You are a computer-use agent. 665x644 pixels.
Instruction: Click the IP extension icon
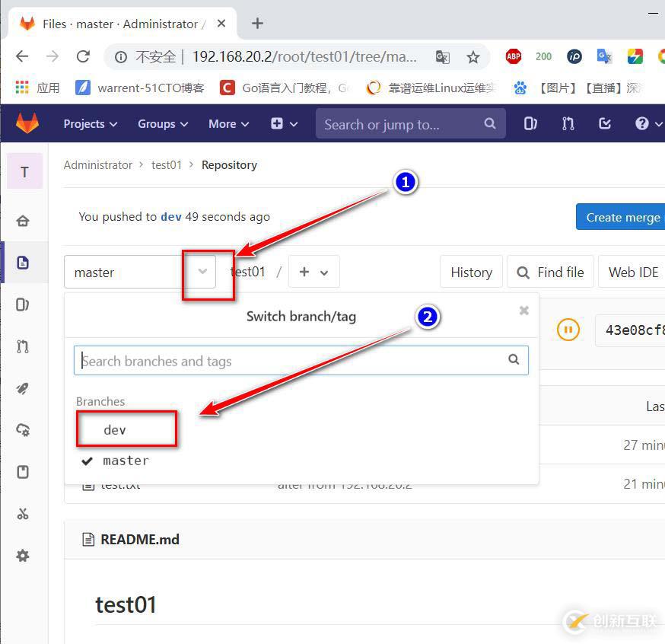coord(574,56)
